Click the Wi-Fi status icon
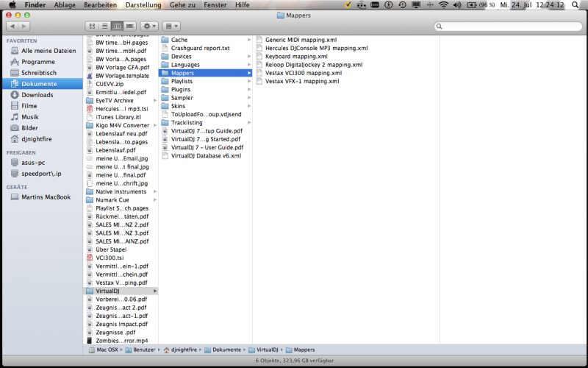The height and width of the screenshot is (368, 588). point(443,5)
